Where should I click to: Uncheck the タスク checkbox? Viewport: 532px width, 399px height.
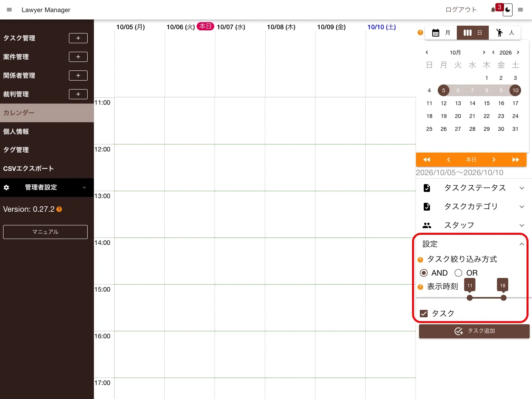[424, 313]
